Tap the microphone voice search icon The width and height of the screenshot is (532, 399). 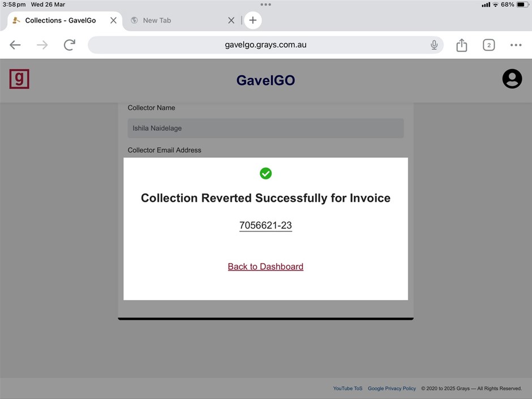coord(434,45)
